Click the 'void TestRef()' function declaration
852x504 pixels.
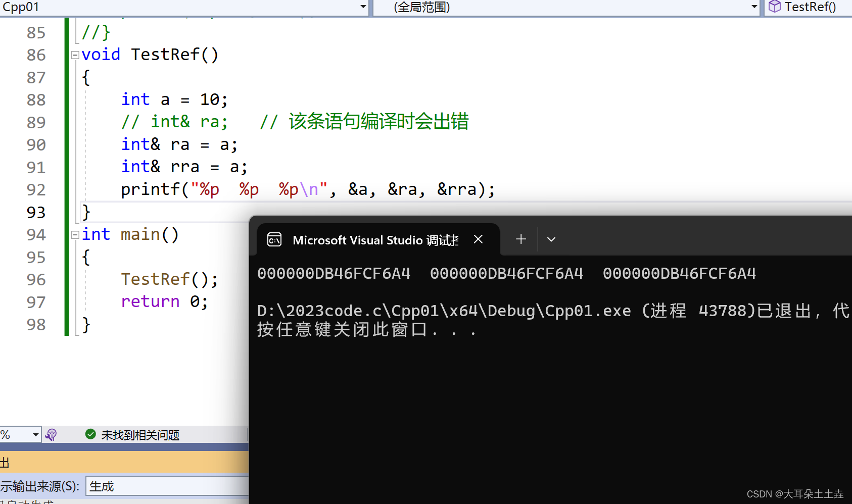click(150, 55)
